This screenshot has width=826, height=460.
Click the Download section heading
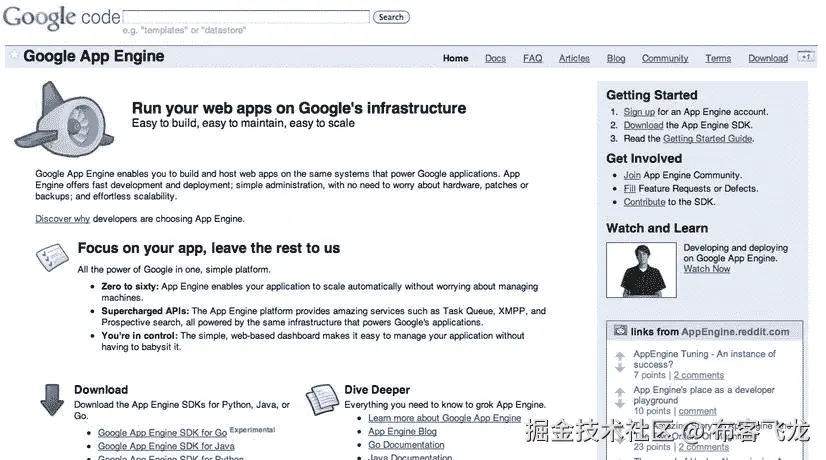coord(101,389)
